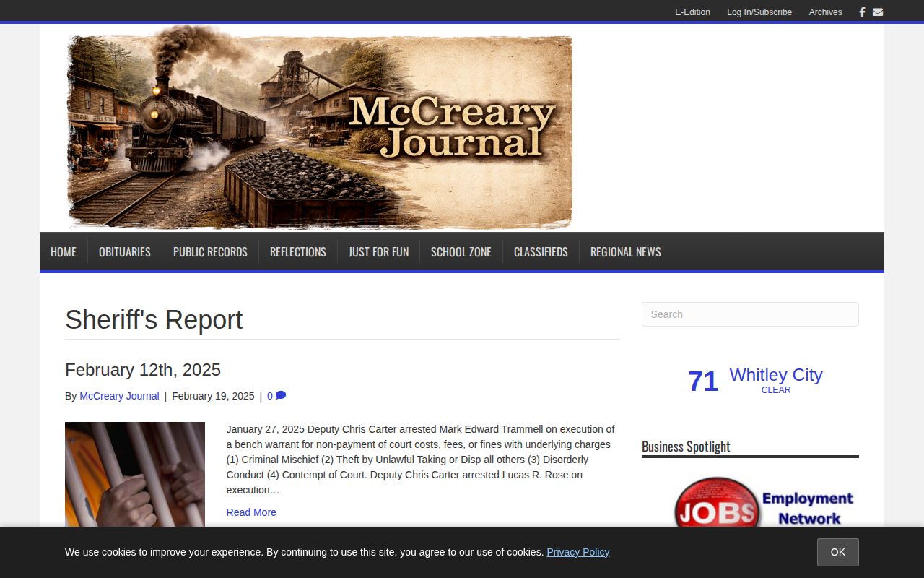Screen dimensions: 924x578
Task: Accept cookies with the OK button
Action: 838,552
